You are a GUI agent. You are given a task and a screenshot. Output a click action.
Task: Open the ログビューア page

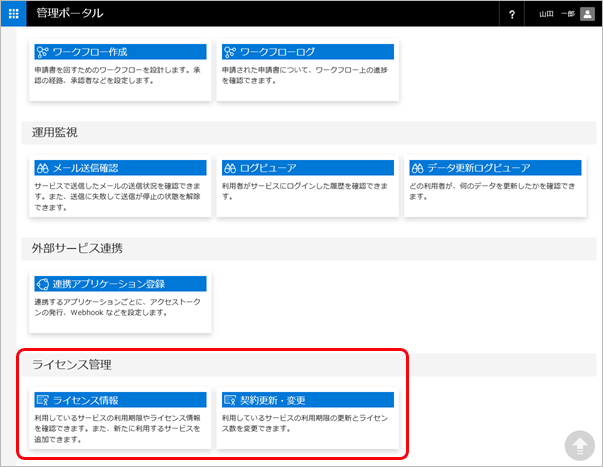click(268, 168)
